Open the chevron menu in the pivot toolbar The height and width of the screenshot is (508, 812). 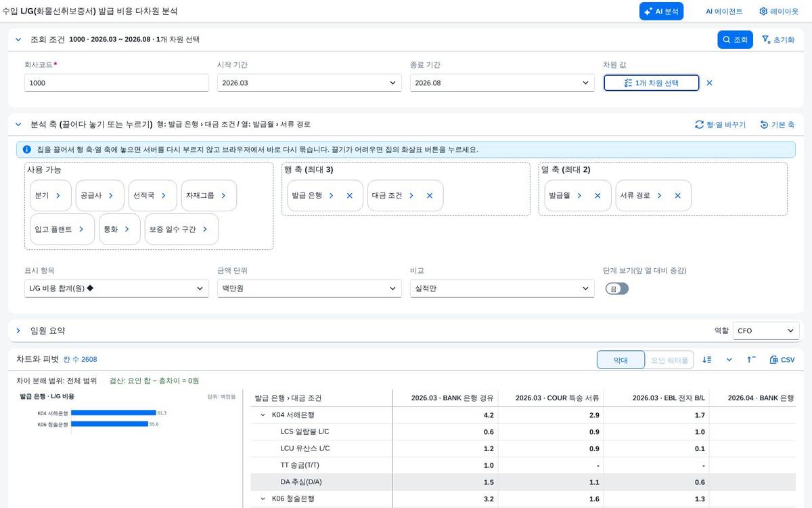pyautogui.click(x=729, y=360)
